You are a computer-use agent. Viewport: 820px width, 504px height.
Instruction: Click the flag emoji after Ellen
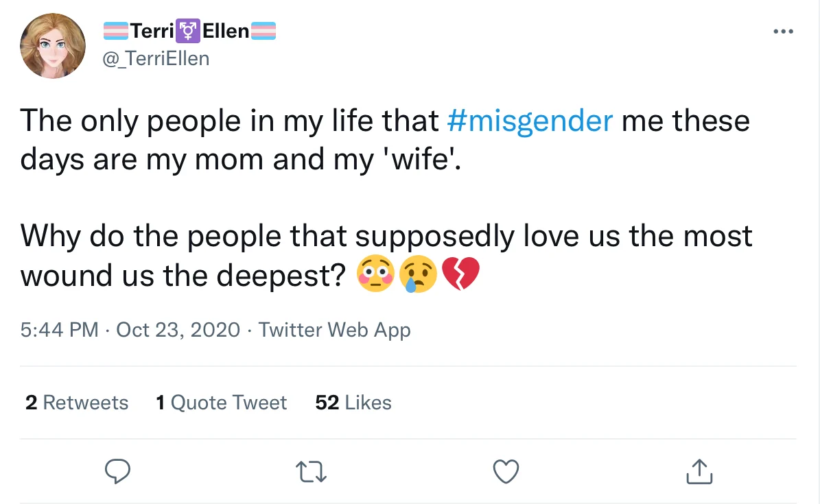coord(263,31)
